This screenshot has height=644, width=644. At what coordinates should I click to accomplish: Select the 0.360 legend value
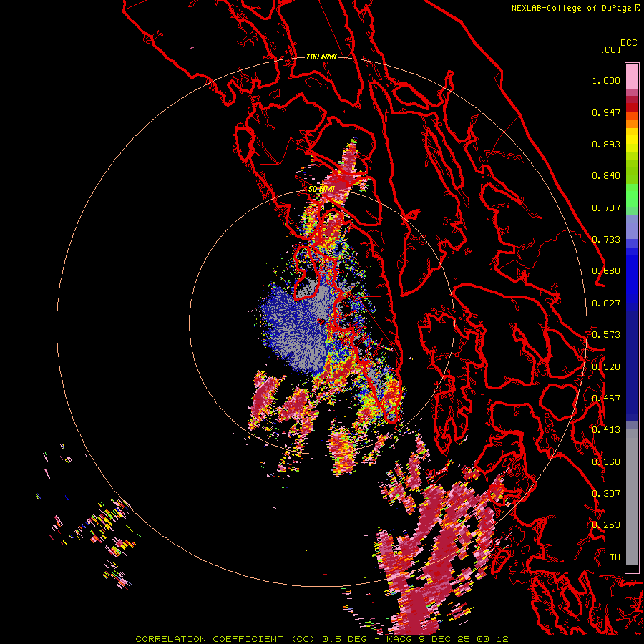tap(606, 462)
